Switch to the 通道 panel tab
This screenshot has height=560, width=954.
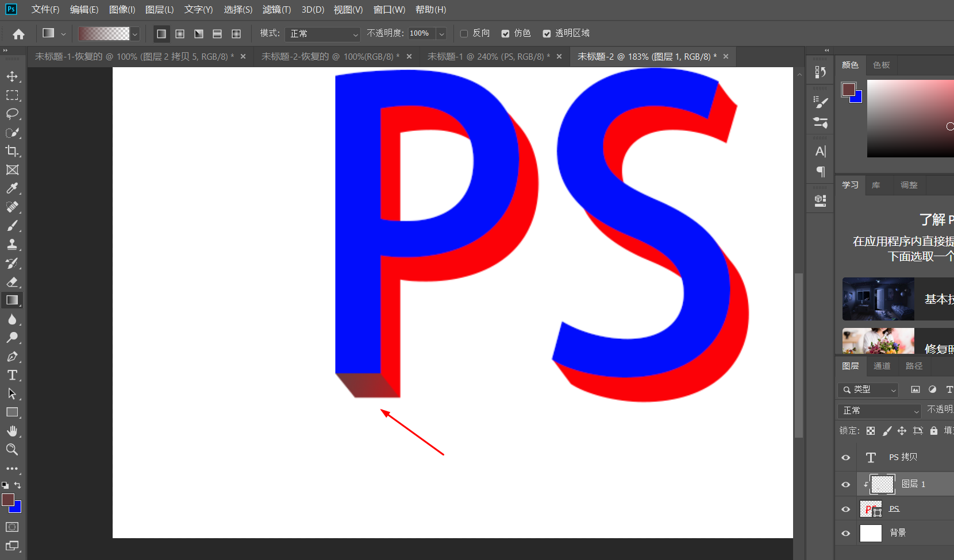coord(882,366)
